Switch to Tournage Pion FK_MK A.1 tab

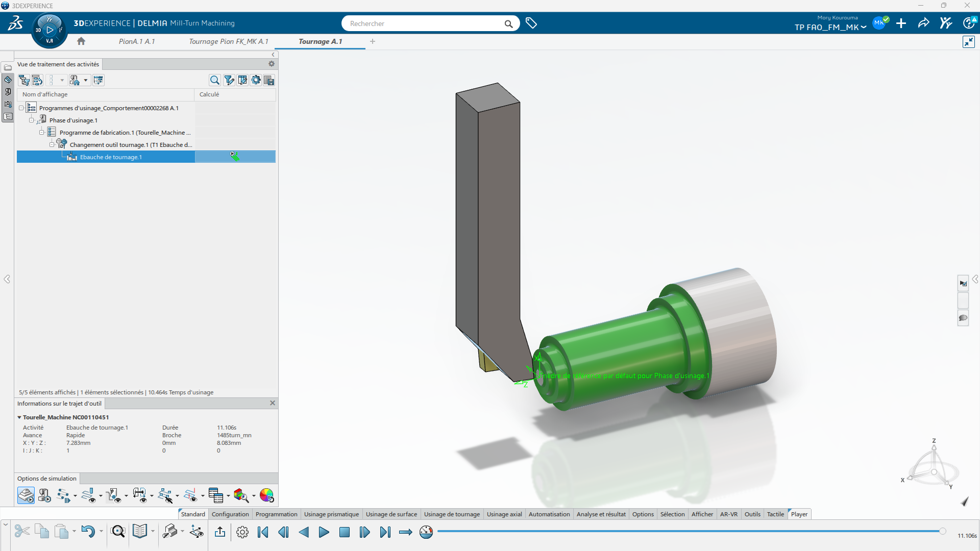click(x=229, y=41)
